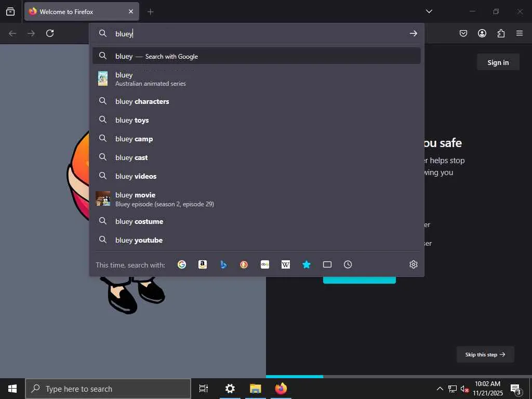Open the Firefox application menu

[x=520, y=33]
